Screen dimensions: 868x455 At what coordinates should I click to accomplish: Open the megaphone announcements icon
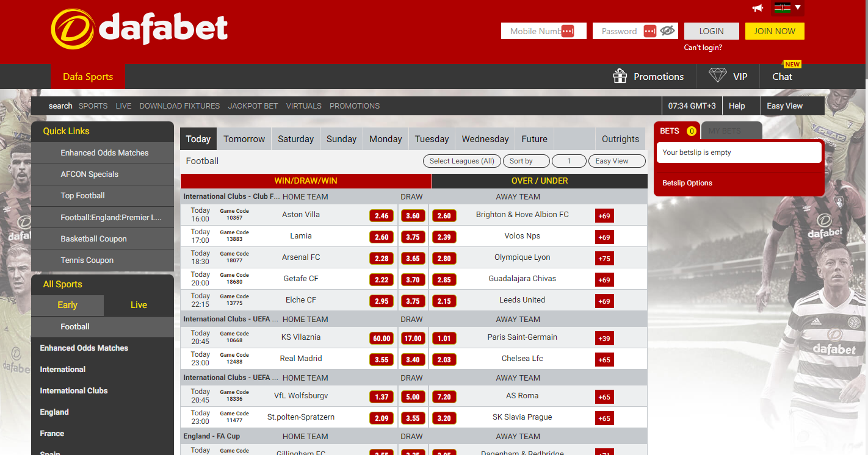(758, 8)
